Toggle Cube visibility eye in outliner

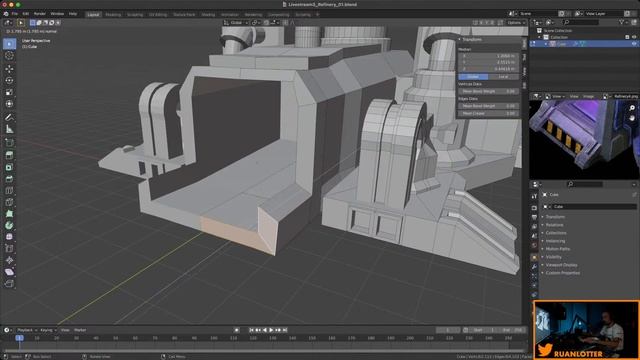[634, 44]
